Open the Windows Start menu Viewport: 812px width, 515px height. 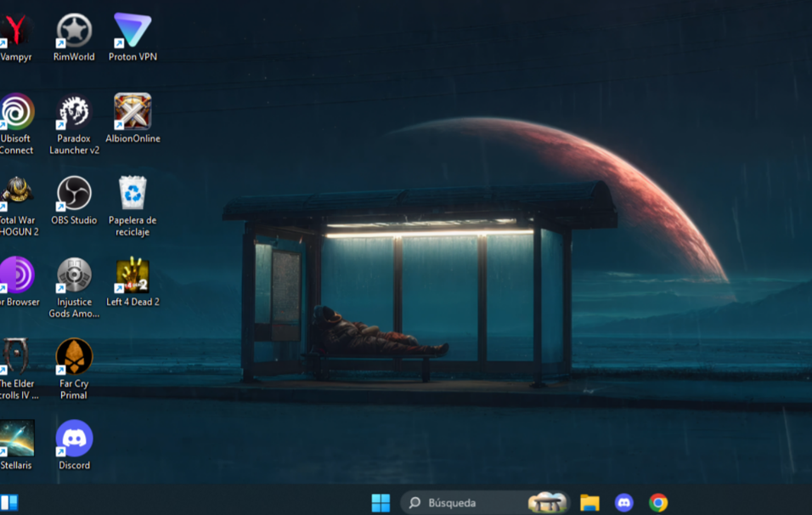(x=381, y=502)
